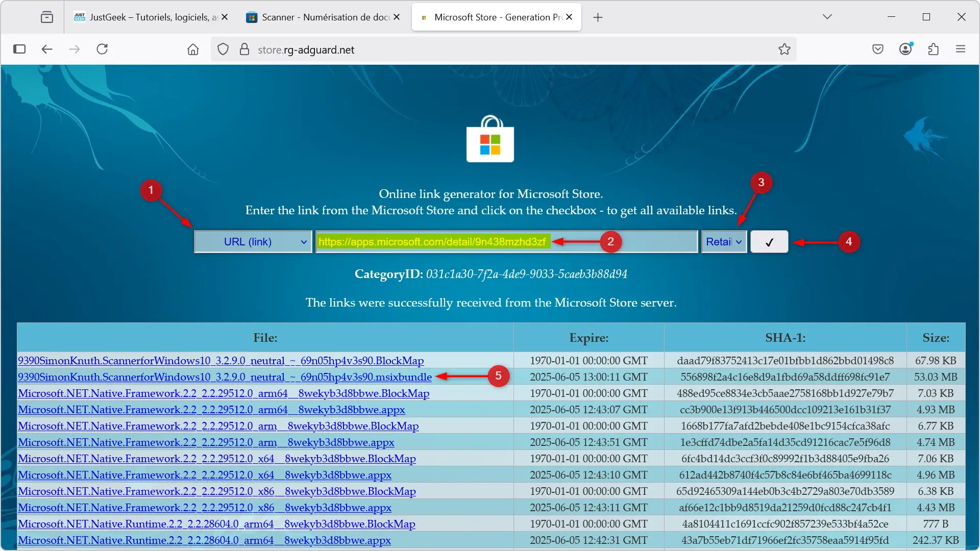
Task: Click SHA-1 hash daad79f83752413c17e01bfbb1d862bbd01498c8
Action: 786,361
